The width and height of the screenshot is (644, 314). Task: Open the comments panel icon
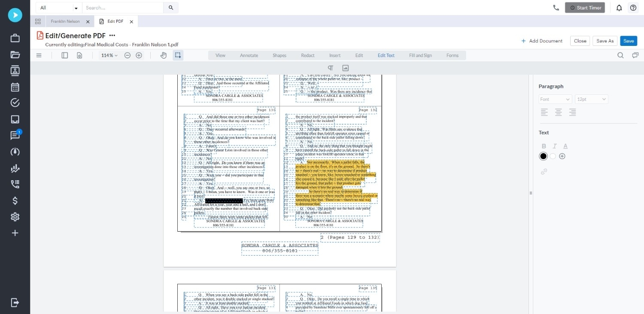coord(635,55)
